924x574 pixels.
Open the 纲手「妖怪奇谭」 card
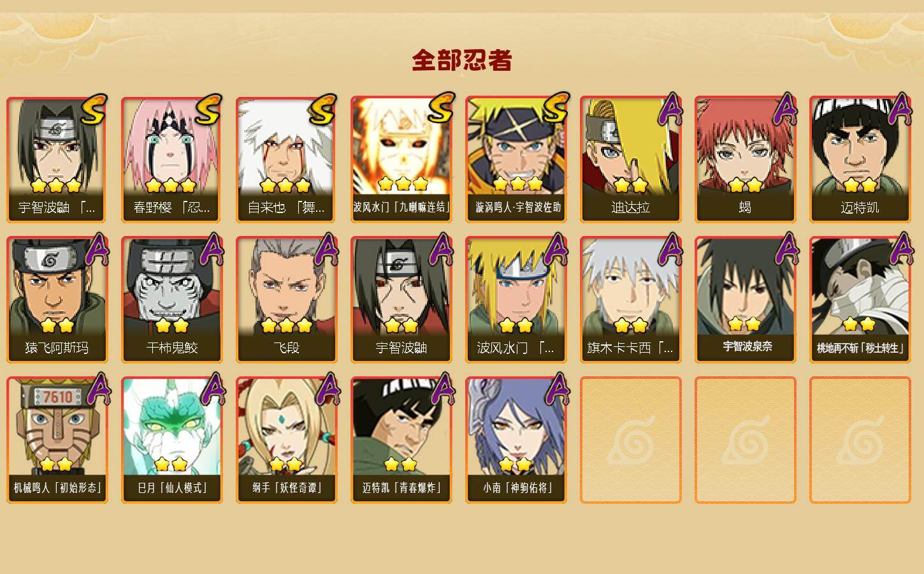286,440
